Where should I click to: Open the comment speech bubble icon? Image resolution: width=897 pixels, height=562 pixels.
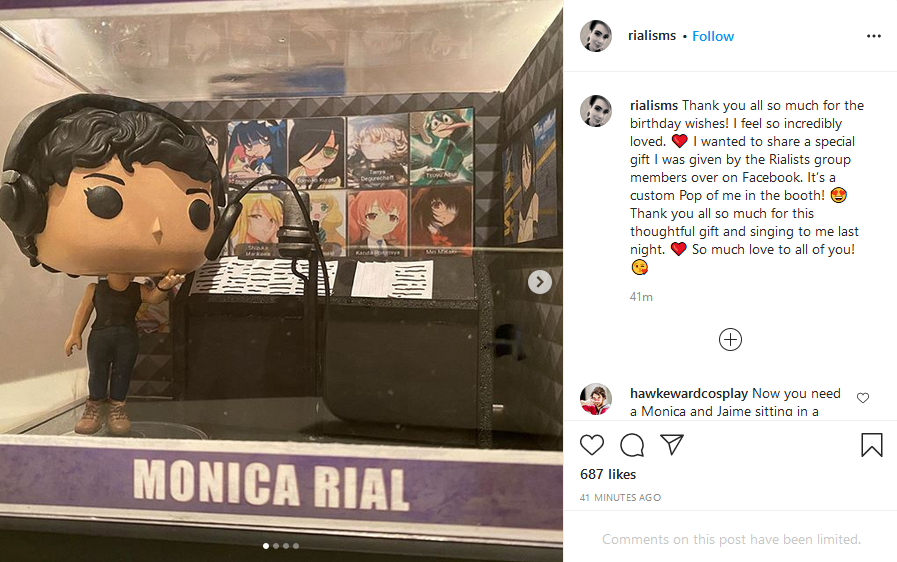632,445
